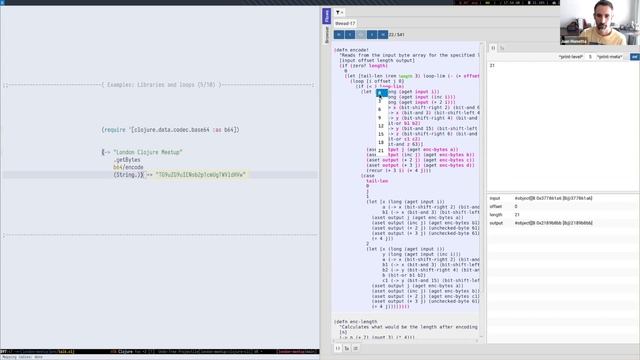
Task: Open the tree view bottom tab
Action: coord(347,348)
